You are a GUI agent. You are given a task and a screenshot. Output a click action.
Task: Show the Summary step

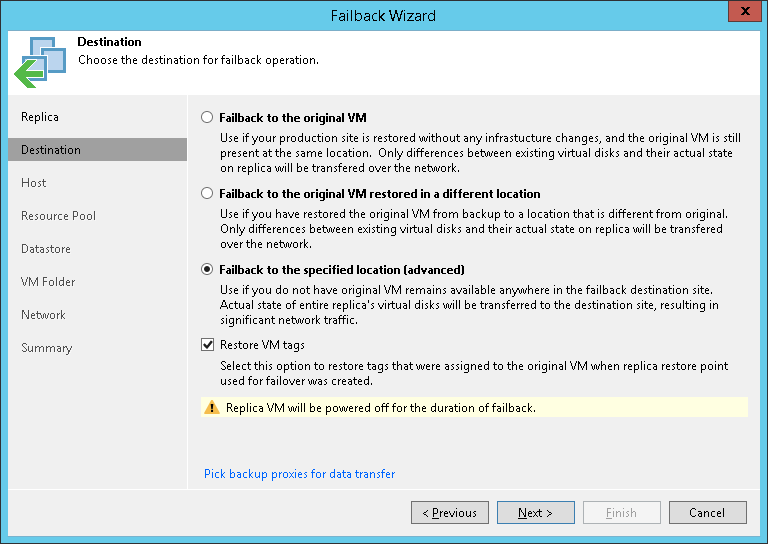pyautogui.click(x=46, y=348)
